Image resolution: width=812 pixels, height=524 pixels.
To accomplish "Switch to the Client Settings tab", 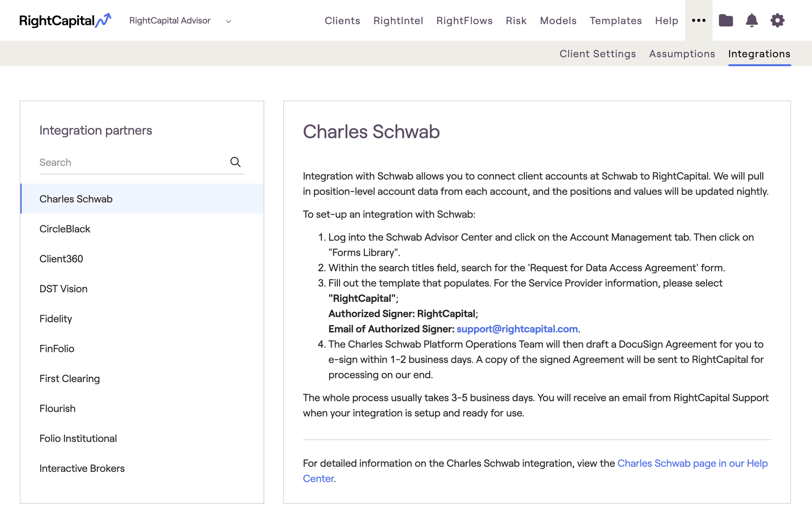I will (598, 54).
